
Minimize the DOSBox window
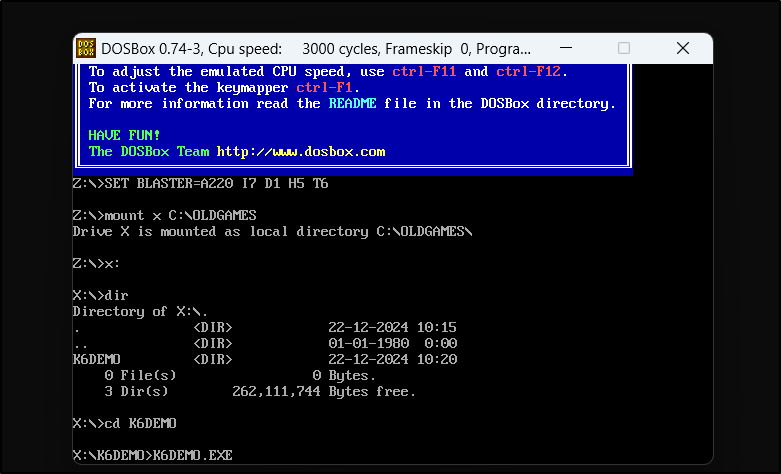pos(565,48)
